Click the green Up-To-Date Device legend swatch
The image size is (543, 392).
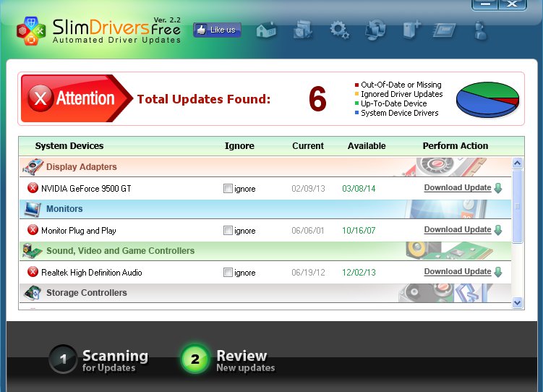click(356, 103)
